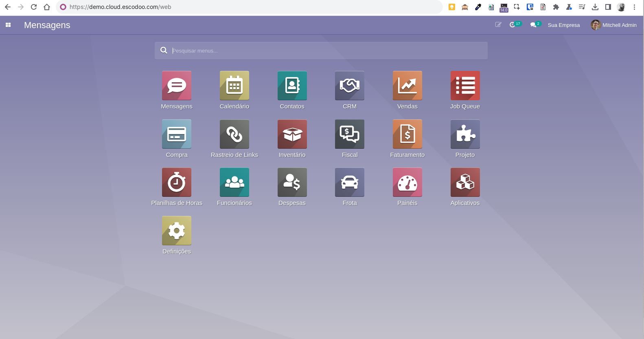Screen dimensions: 644x339
Task: Open the Frota car app
Action: [350, 183]
